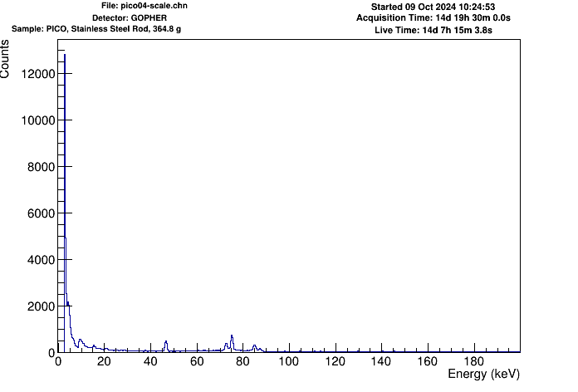Image resolution: width=578 pixels, height=392 pixels.
Task: Click the 'Detector: GOPHER' header text
Action: click(x=130, y=17)
